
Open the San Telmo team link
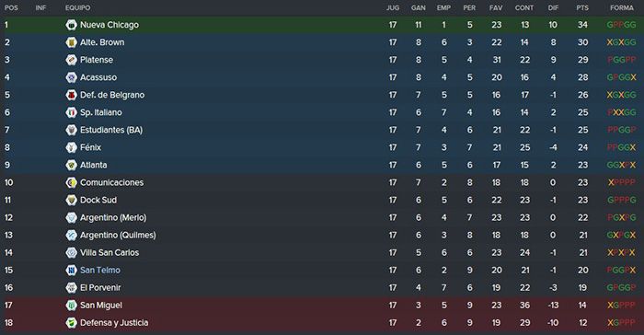tap(100, 270)
